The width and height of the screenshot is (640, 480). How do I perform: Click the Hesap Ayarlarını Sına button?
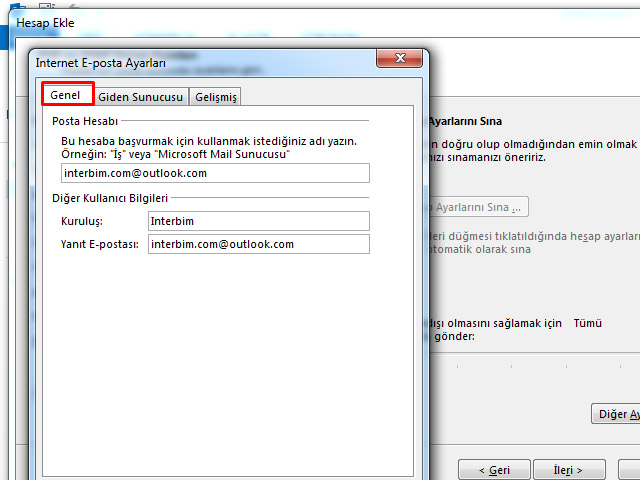point(478,208)
